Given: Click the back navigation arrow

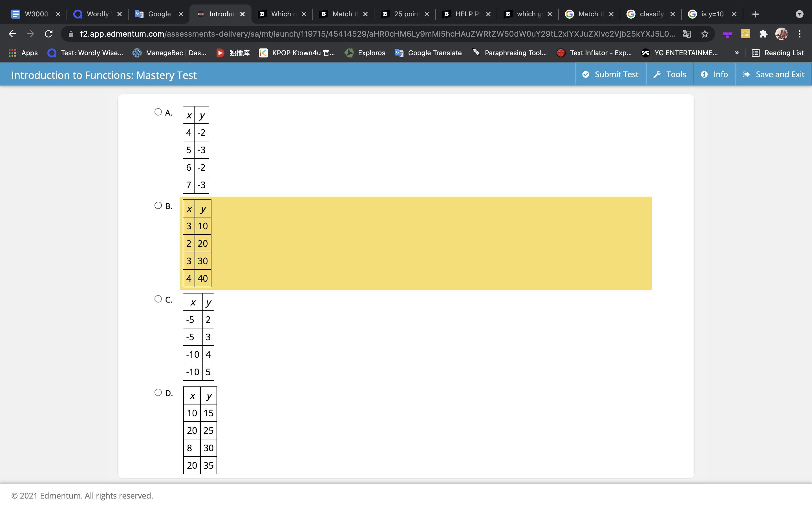Looking at the screenshot, I should (12, 34).
